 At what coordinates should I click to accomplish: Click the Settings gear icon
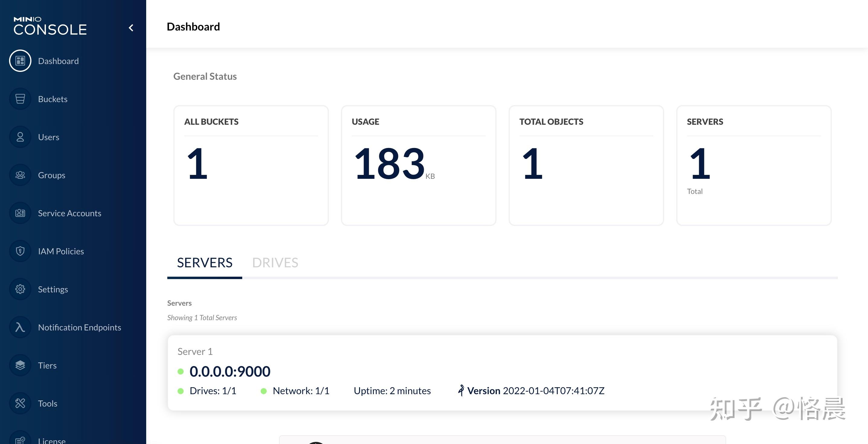20,289
